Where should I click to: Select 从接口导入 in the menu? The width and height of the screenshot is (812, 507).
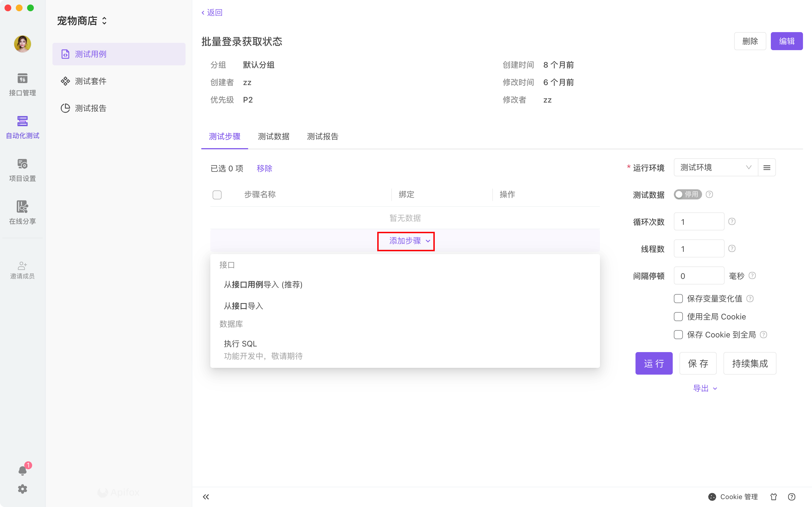243,306
